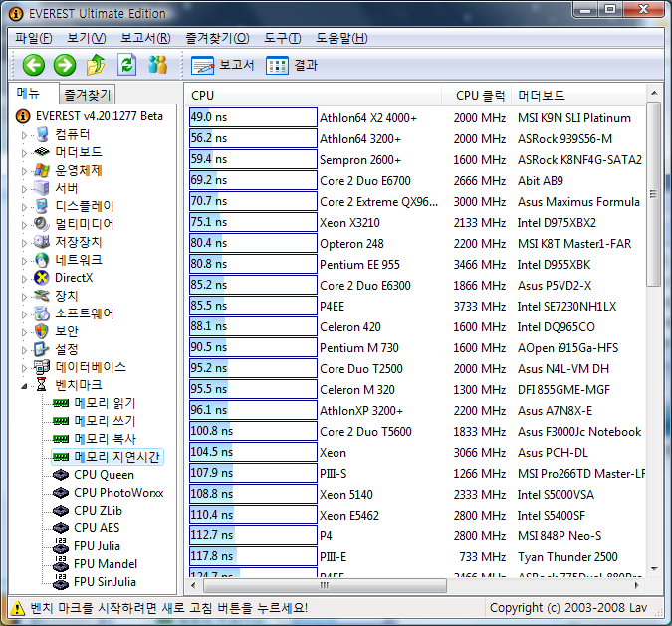Expand the DirectX tree node arrow

pyautogui.click(x=24, y=278)
